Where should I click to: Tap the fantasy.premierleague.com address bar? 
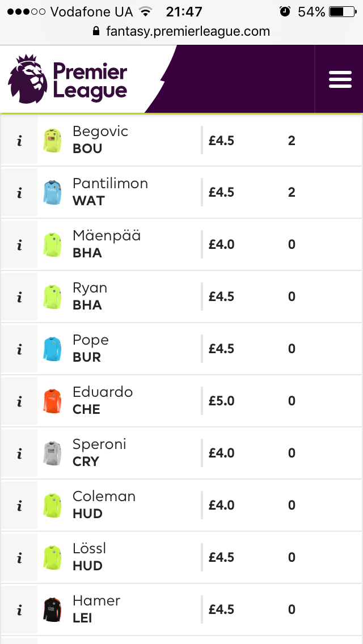[x=181, y=31]
